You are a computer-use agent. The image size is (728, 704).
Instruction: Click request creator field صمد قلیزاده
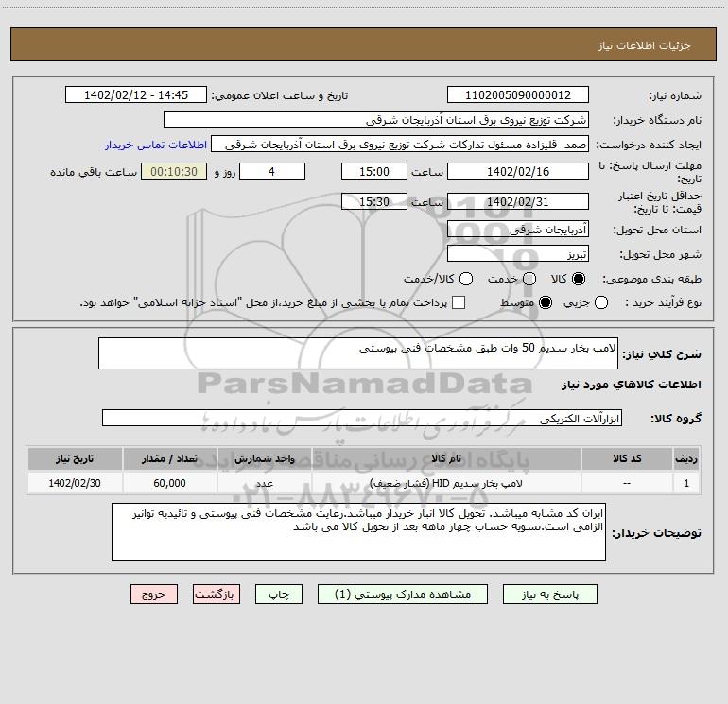[400, 145]
